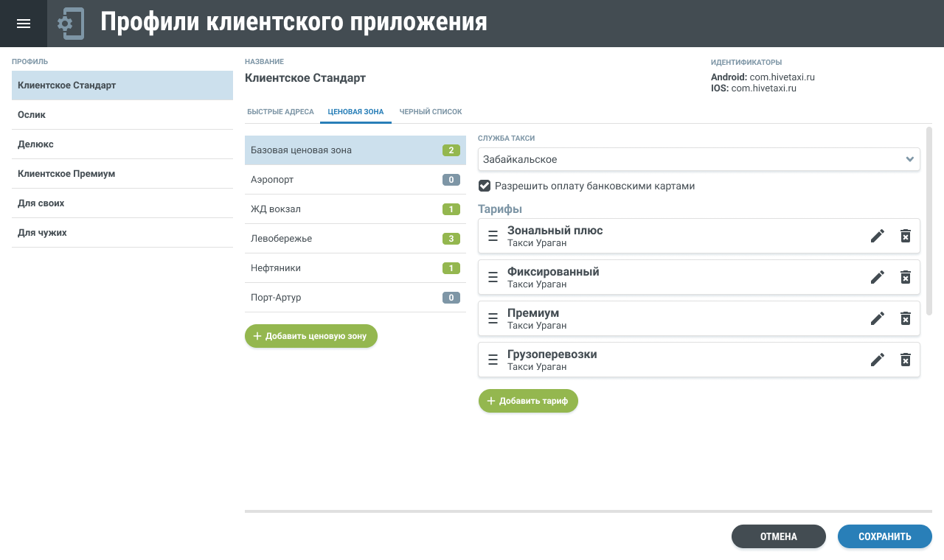Delete the Премиум tariff
944x560 pixels.
coord(906,318)
